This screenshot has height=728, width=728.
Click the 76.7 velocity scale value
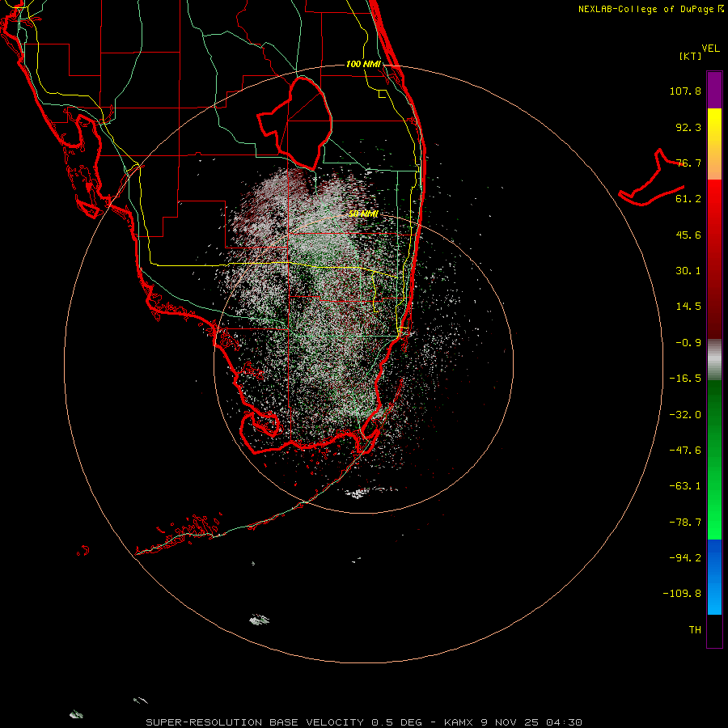tap(688, 163)
